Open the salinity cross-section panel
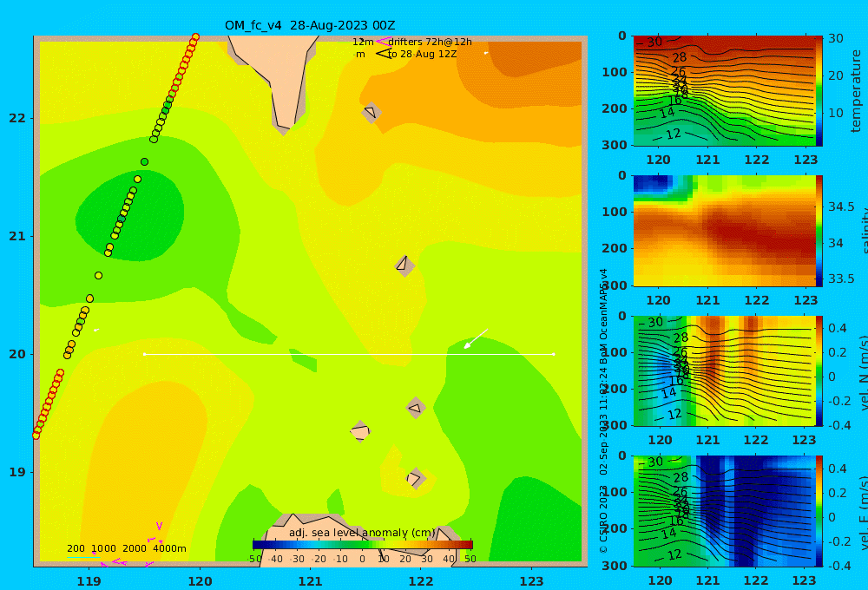This screenshot has width=868, height=590. tap(725, 231)
